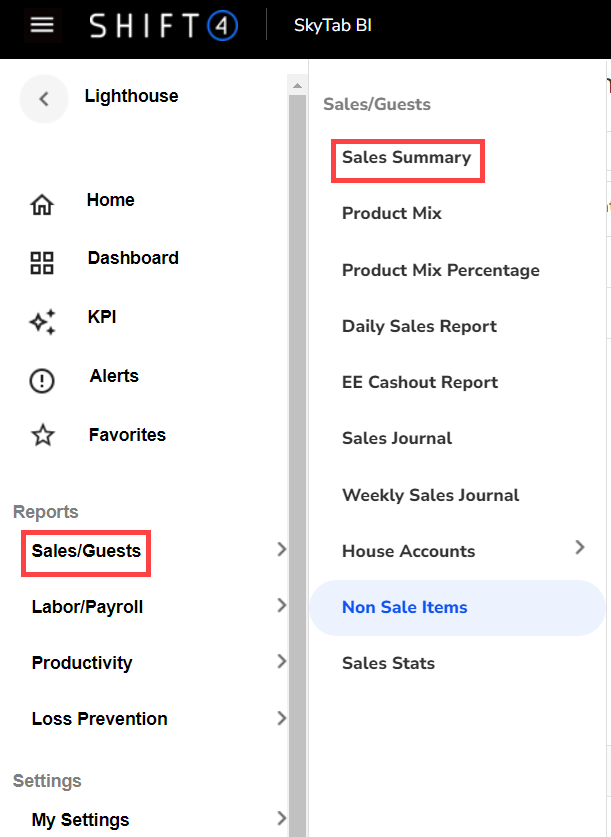Open the Dashboard grid icon

42,263
